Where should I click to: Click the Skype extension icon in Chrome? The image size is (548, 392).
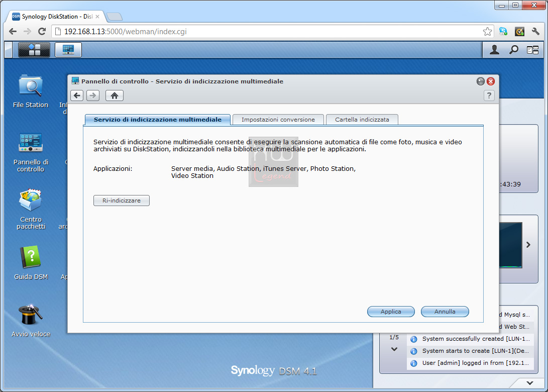(x=503, y=32)
